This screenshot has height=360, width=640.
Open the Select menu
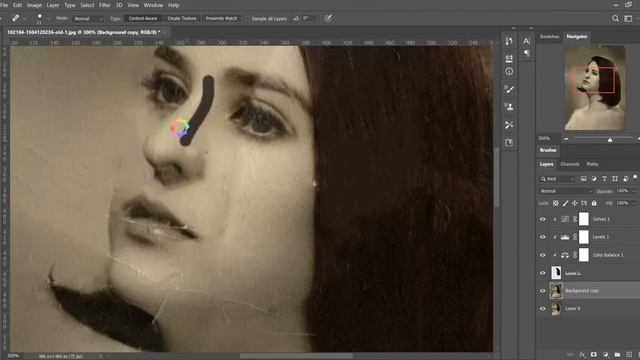coord(87,5)
